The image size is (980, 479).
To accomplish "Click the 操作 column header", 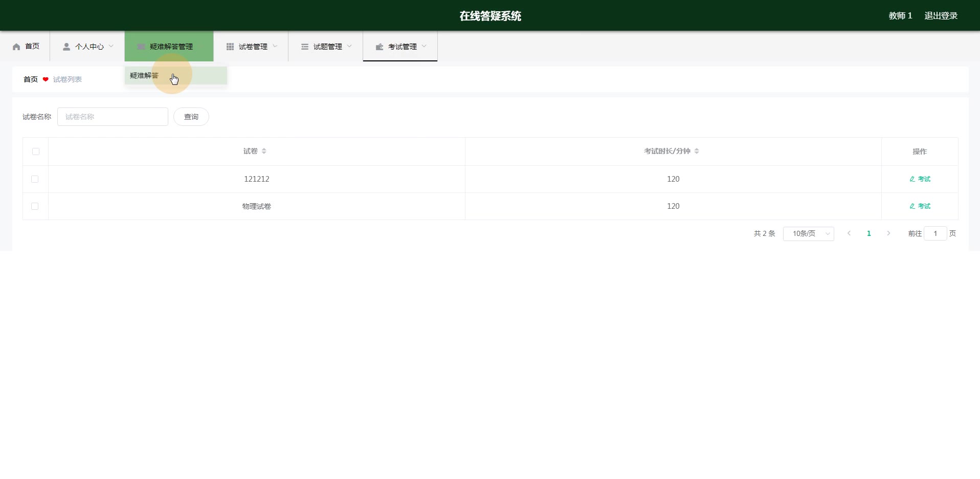I will click(x=920, y=151).
